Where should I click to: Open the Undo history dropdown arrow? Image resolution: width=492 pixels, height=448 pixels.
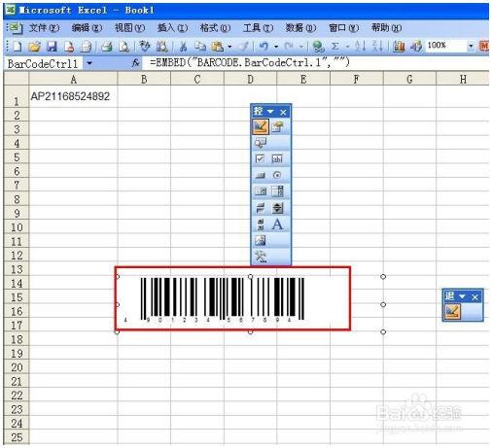tap(276, 47)
